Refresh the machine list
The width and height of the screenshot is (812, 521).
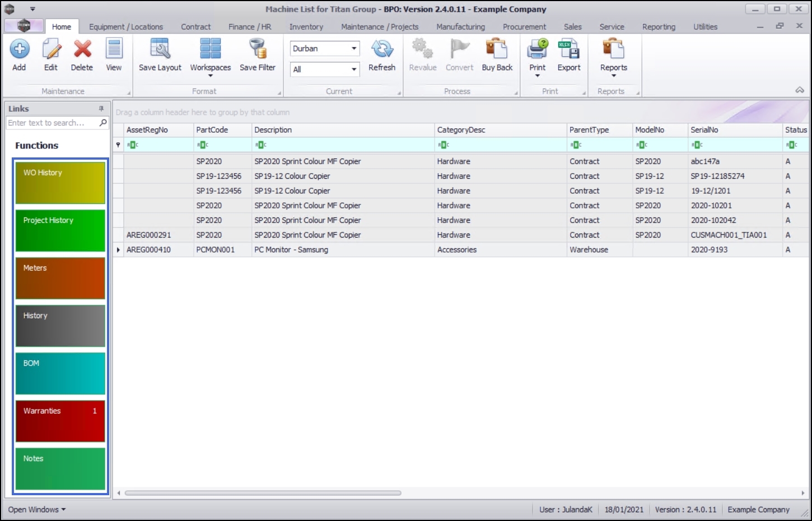click(382, 49)
